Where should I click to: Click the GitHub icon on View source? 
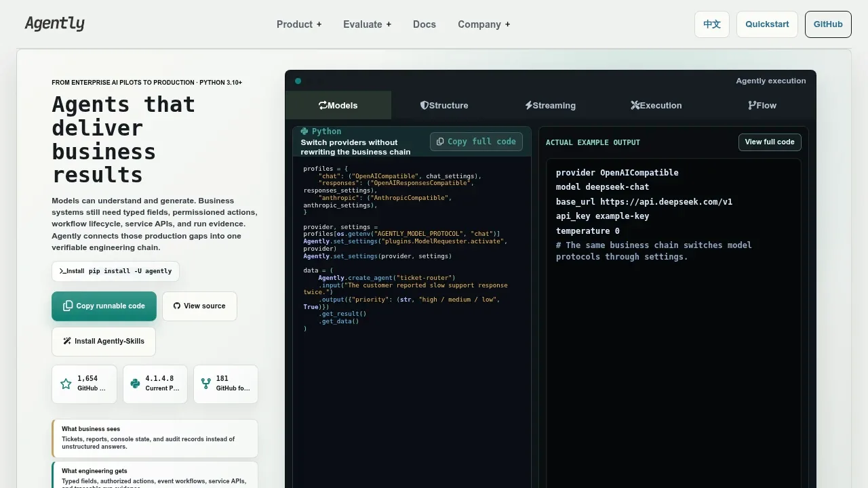[177, 306]
